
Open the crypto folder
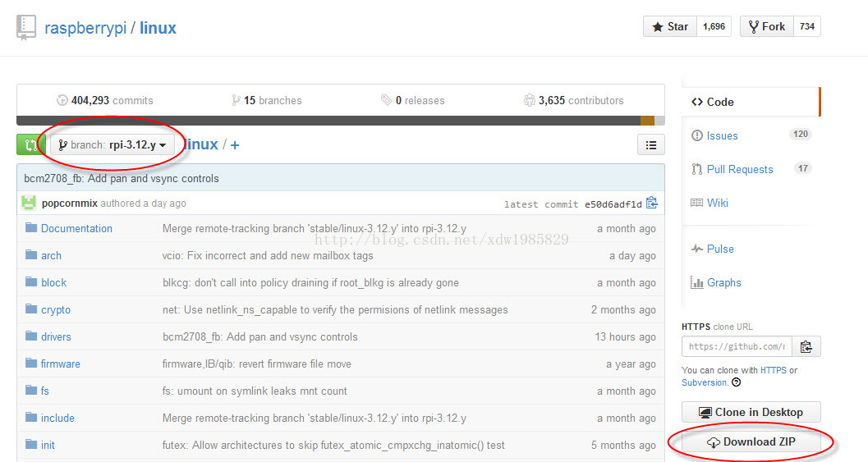click(56, 310)
